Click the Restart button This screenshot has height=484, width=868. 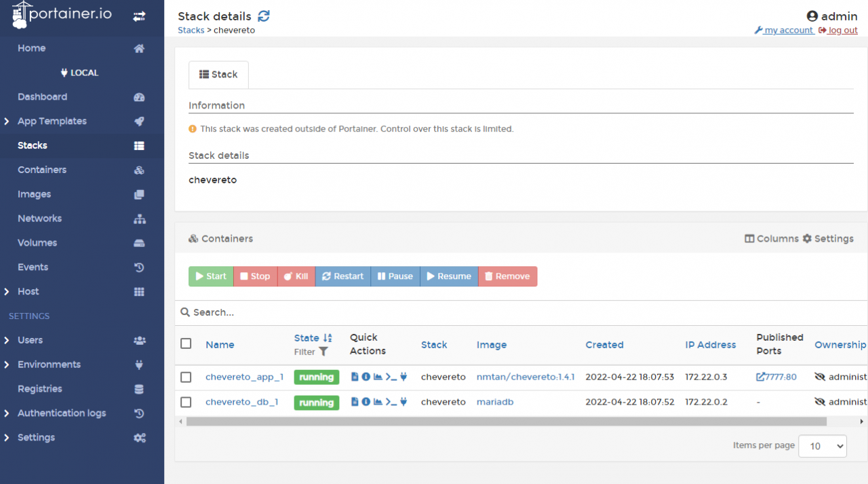coord(343,276)
